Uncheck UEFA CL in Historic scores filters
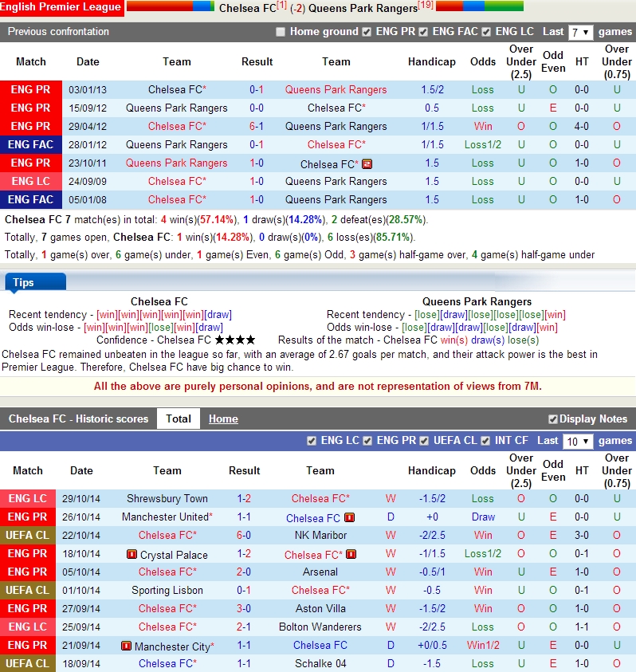This screenshot has height=672, width=636. click(424, 441)
